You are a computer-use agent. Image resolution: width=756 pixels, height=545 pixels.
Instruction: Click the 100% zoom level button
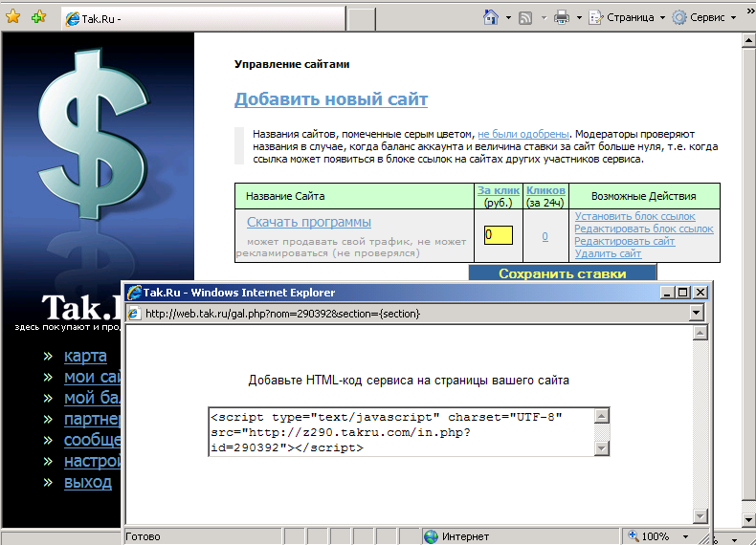click(648, 536)
